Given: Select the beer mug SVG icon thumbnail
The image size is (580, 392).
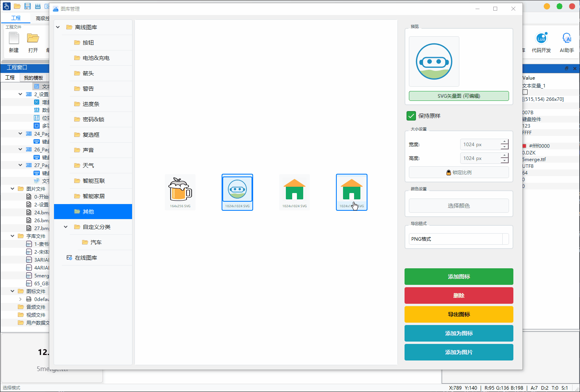Looking at the screenshot, I should (x=180, y=192).
